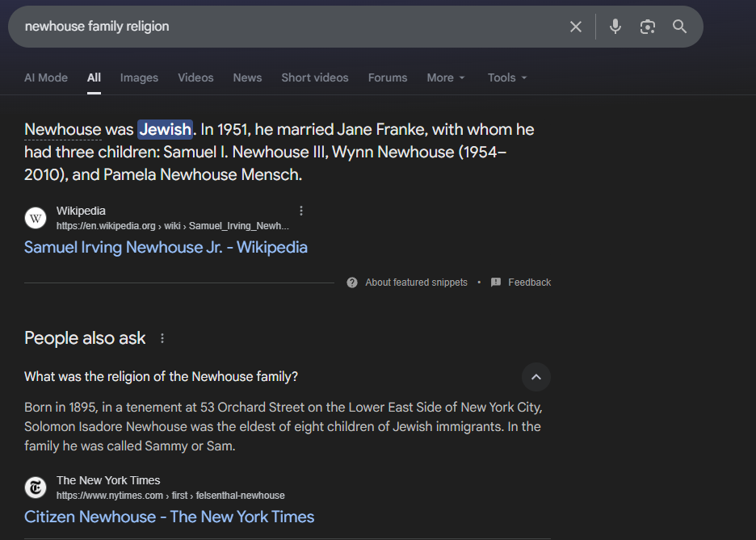
Task: Open People also ask three-dot options
Action: pyautogui.click(x=162, y=339)
